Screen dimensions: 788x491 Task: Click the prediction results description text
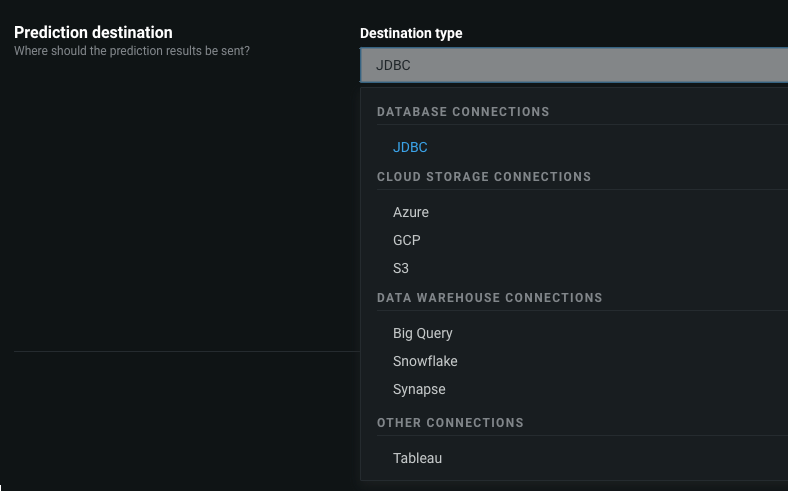tap(132, 50)
